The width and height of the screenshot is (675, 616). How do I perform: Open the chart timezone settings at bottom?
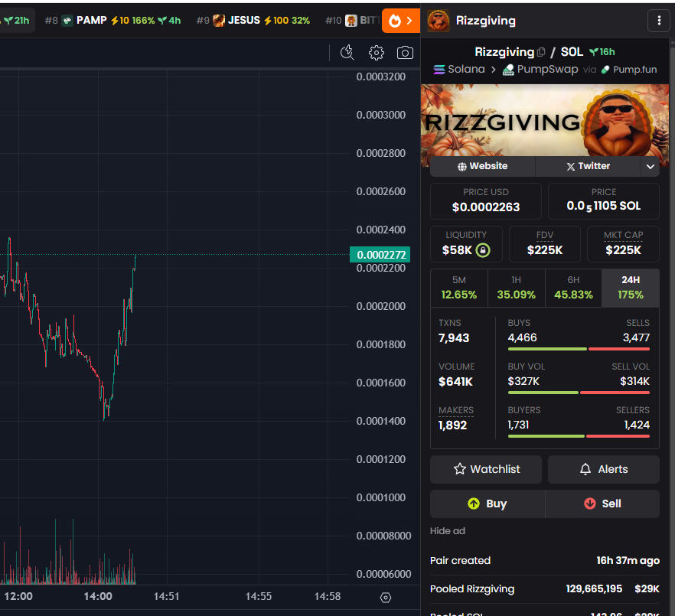(386, 598)
